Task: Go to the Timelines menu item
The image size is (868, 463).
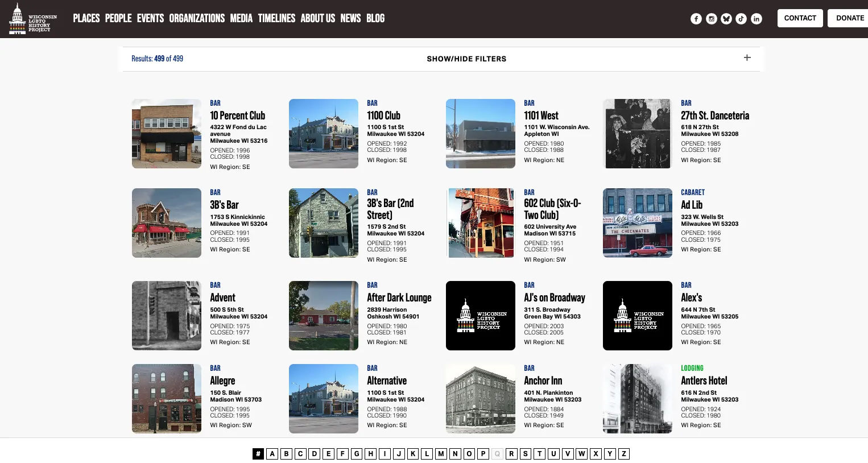Action: [x=276, y=18]
